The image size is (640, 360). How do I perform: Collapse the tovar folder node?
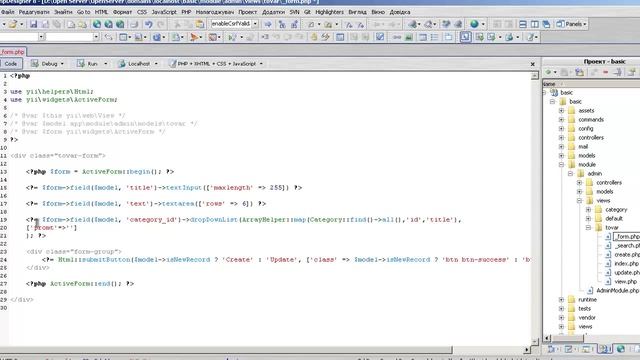tap(589, 227)
